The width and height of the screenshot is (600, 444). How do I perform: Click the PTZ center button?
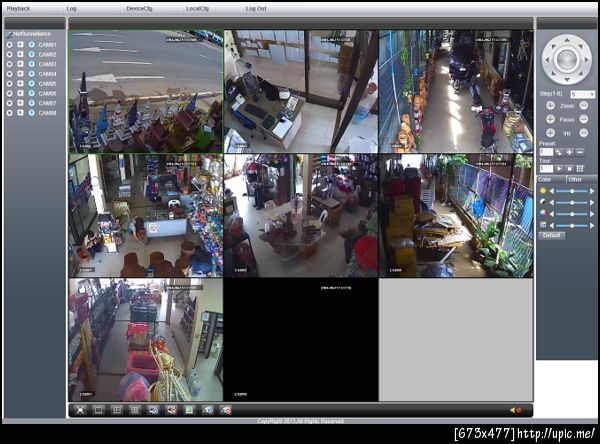[567, 60]
